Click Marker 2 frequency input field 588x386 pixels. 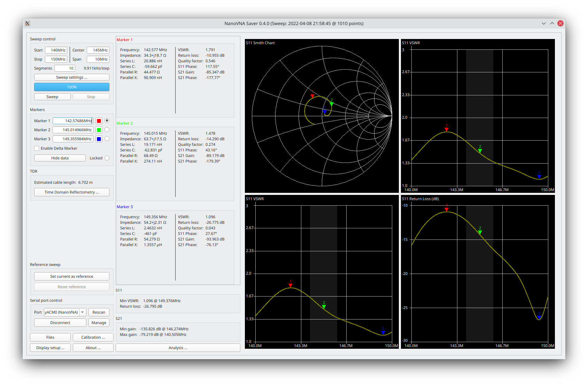click(73, 130)
